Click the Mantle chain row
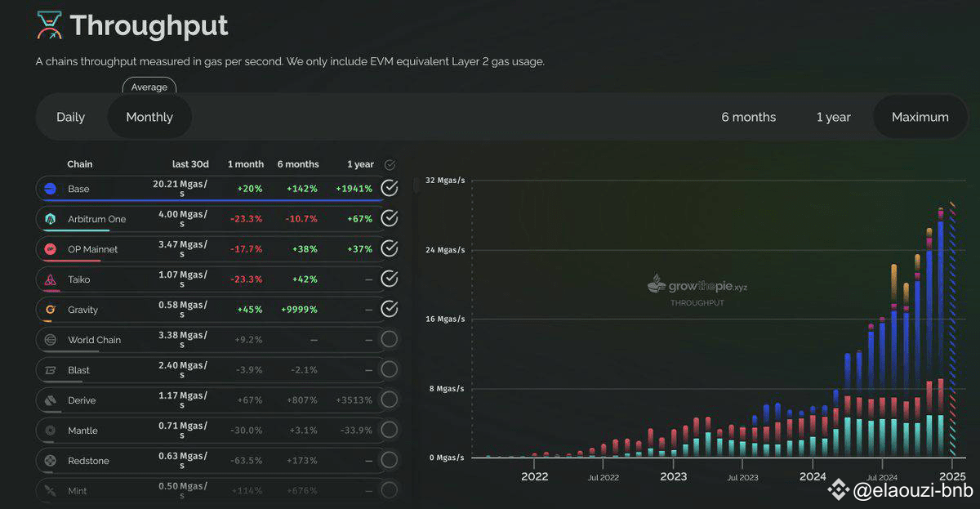The width and height of the screenshot is (980, 509). point(210,431)
